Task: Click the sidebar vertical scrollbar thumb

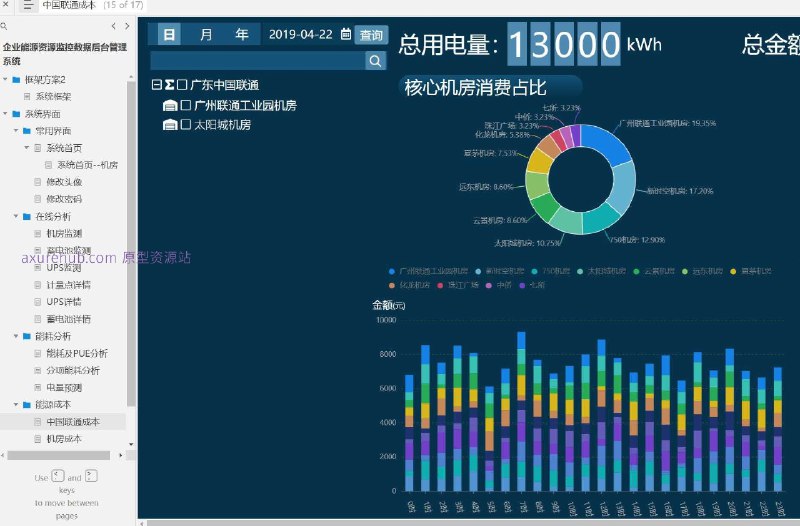Action: [x=131, y=244]
